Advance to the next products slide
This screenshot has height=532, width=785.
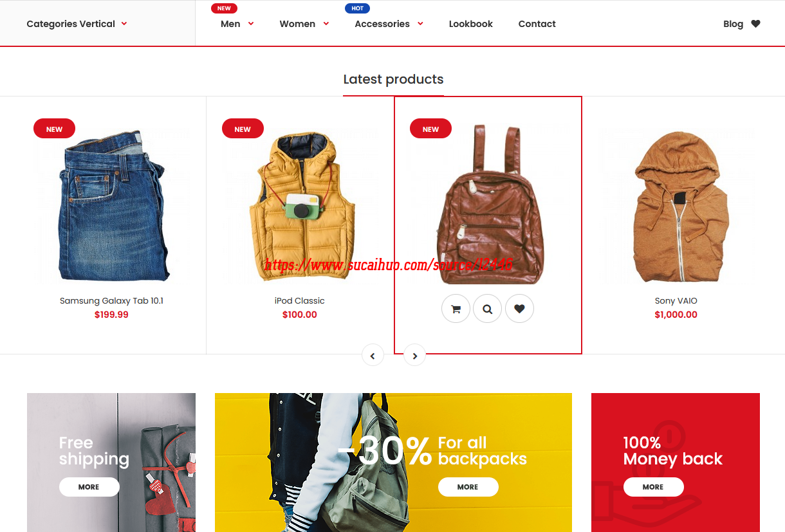414,355
